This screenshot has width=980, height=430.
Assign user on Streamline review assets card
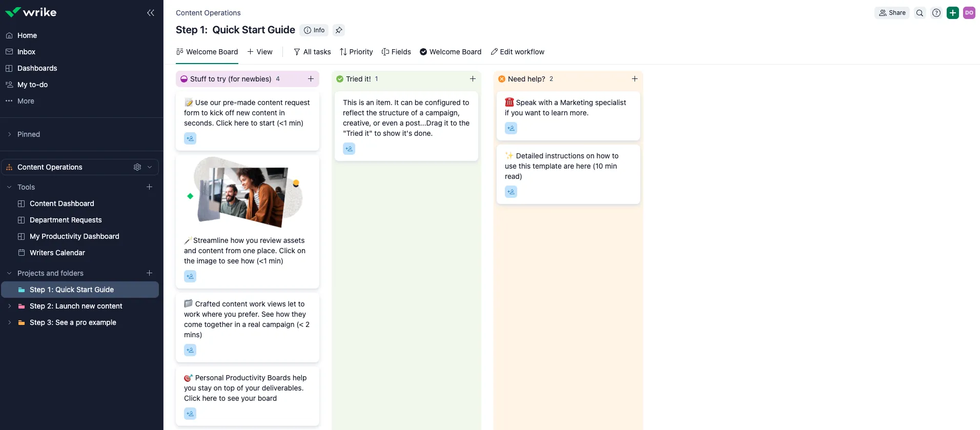click(x=190, y=276)
